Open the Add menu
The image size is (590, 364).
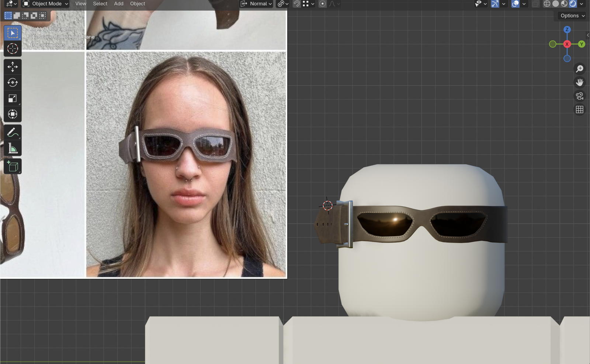[119, 4]
